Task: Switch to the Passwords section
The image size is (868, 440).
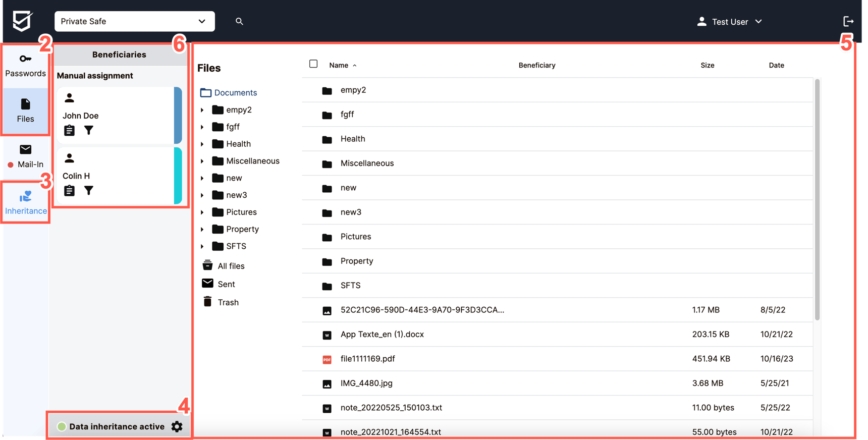Action: 26,66
